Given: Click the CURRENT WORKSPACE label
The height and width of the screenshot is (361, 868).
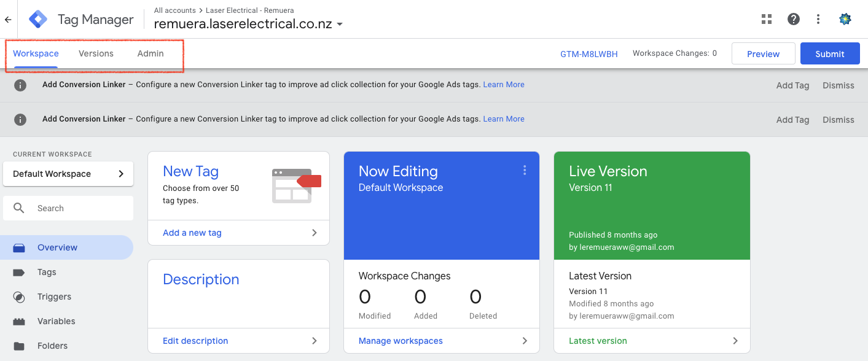Looking at the screenshot, I should click(x=52, y=155).
